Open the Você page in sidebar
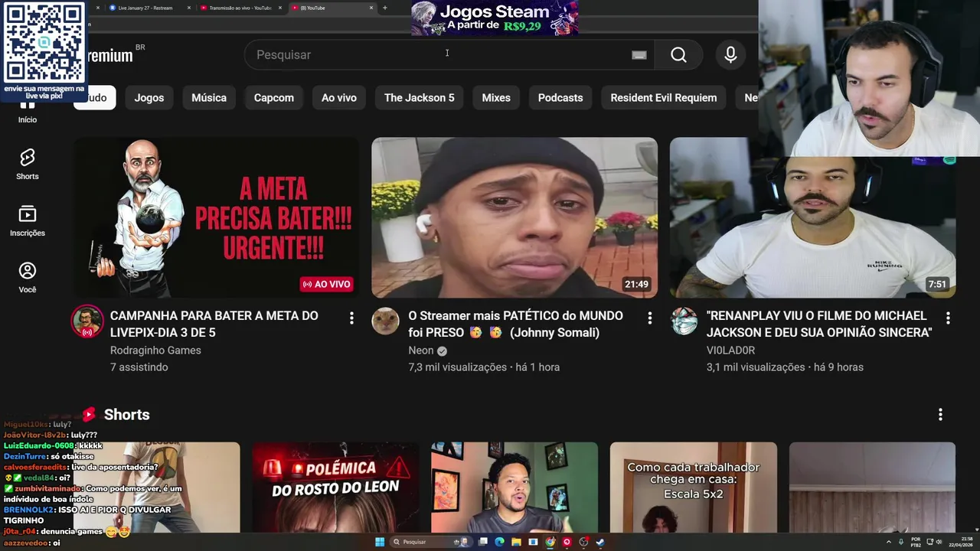Screen dimensions: 980x551 point(28,277)
